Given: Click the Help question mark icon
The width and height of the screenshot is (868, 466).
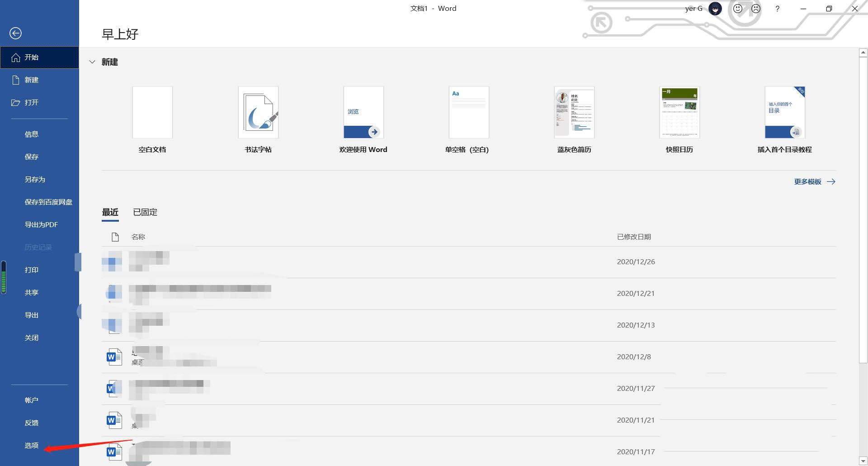Looking at the screenshot, I should point(777,9).
